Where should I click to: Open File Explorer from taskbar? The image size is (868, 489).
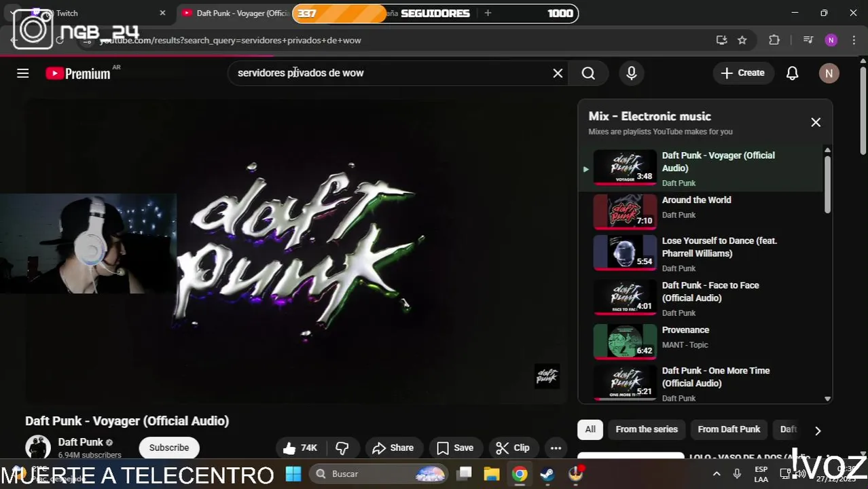(492, 473)
